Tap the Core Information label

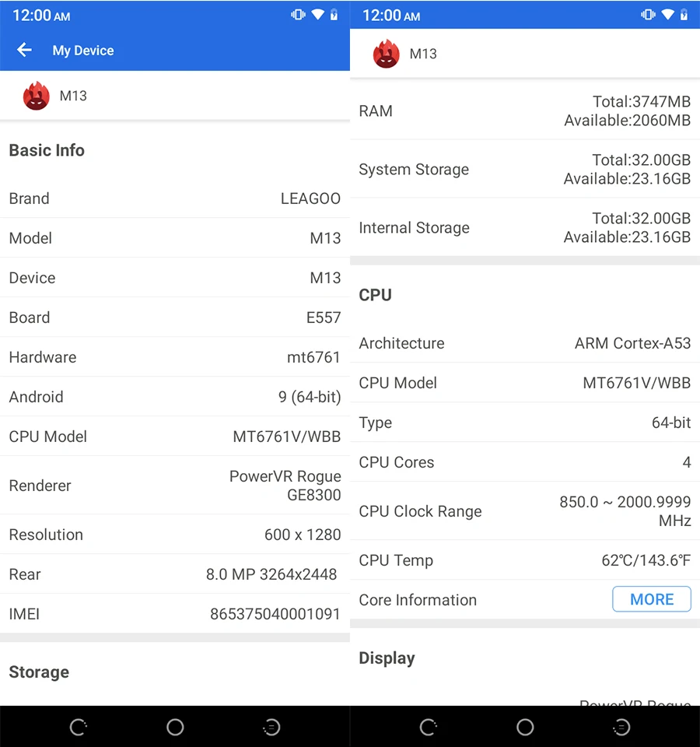click(418, 600)
